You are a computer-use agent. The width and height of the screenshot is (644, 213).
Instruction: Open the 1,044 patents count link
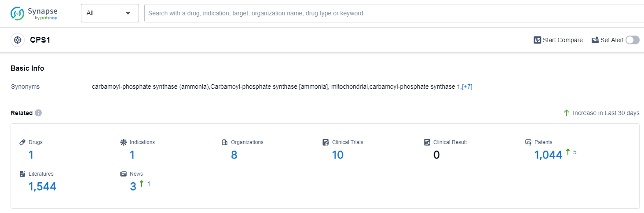[548, 155]
